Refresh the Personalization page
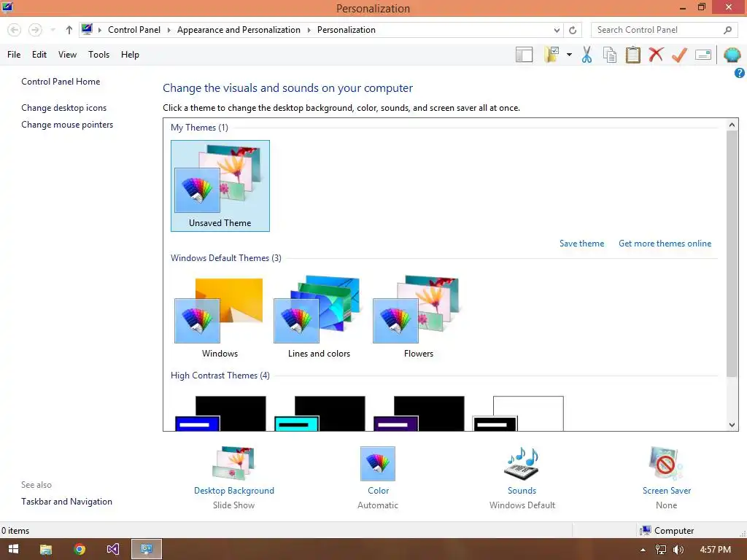The height and width of the screenshot is (560, 747). pos(573,30)
